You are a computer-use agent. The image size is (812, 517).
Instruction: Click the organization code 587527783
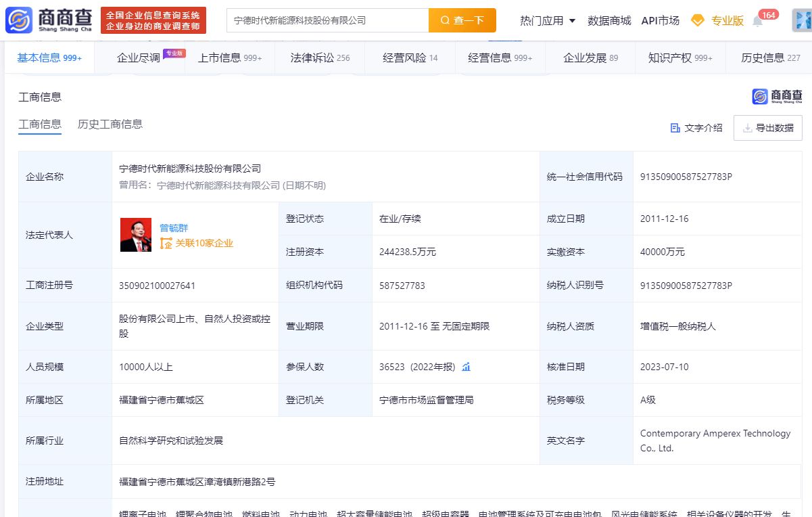pos(402,286)
